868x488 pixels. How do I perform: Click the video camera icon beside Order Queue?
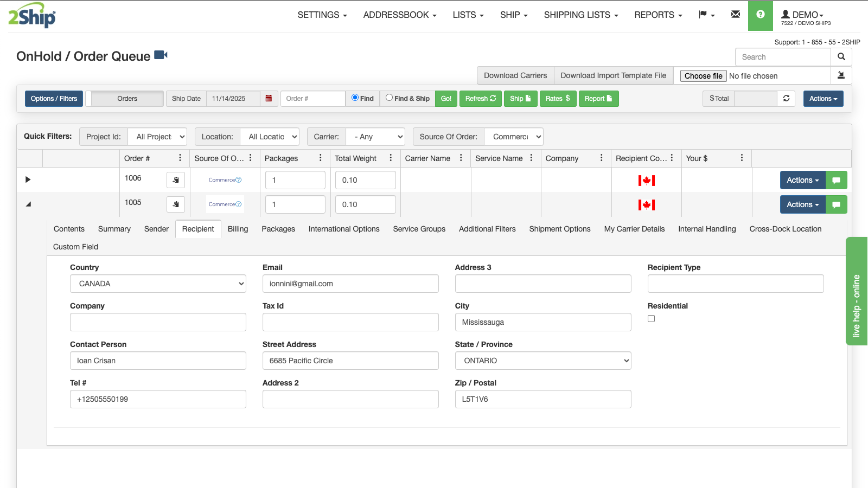tap(161, 55)
